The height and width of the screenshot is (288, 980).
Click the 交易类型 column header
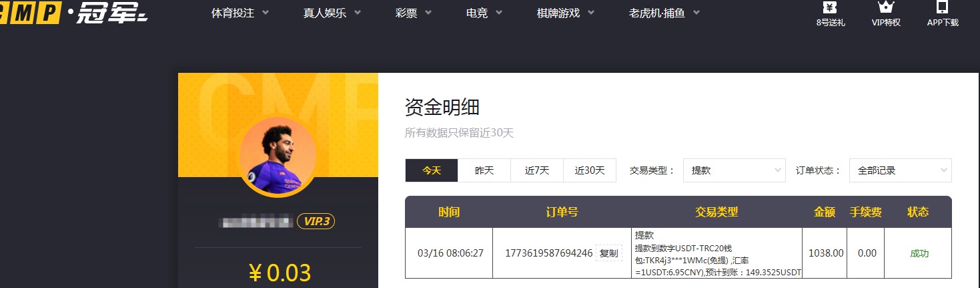pos(716,212)
